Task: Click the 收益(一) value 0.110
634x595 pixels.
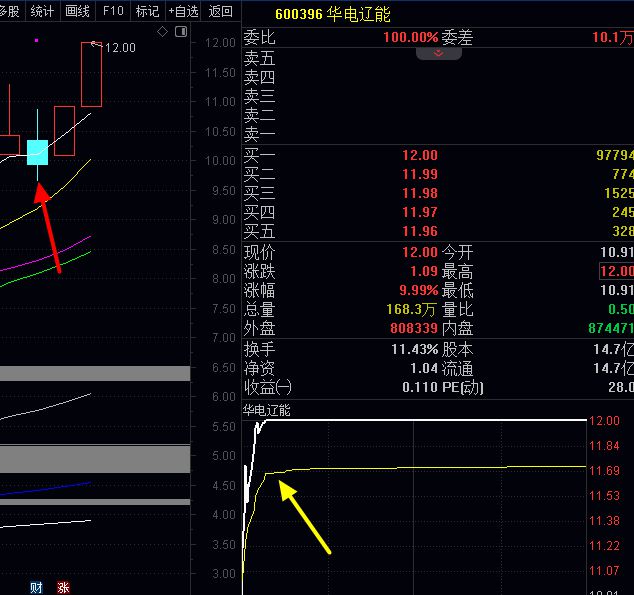Action: coord(420,387)
